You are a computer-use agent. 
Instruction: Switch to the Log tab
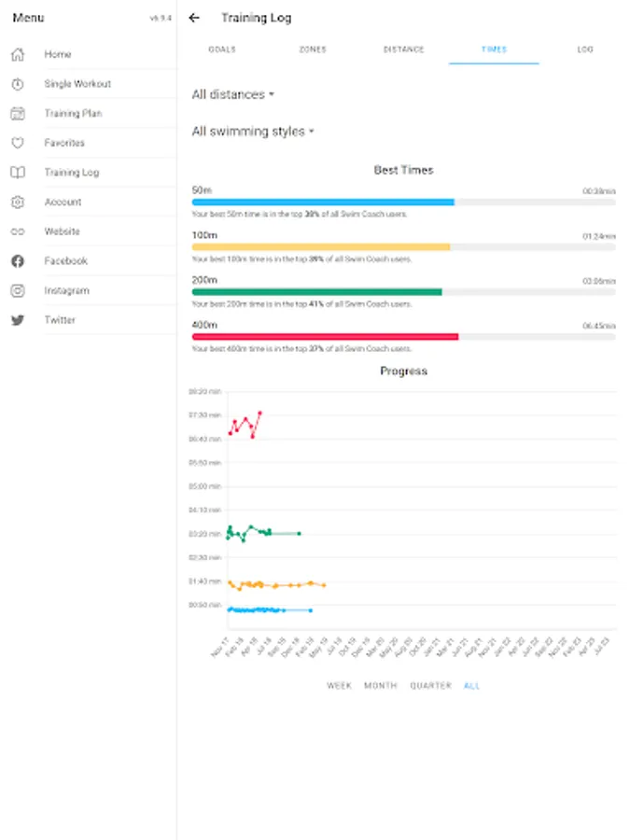pos(584,49)
